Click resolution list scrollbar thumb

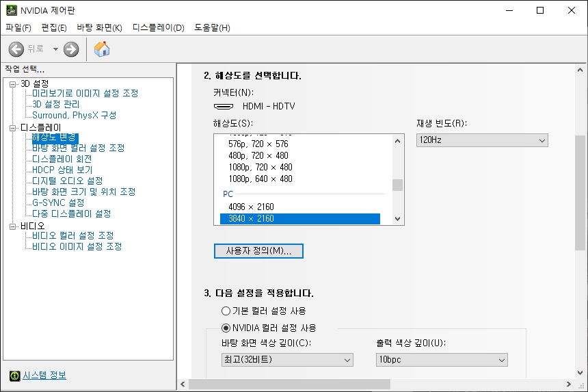coord(397,185)
